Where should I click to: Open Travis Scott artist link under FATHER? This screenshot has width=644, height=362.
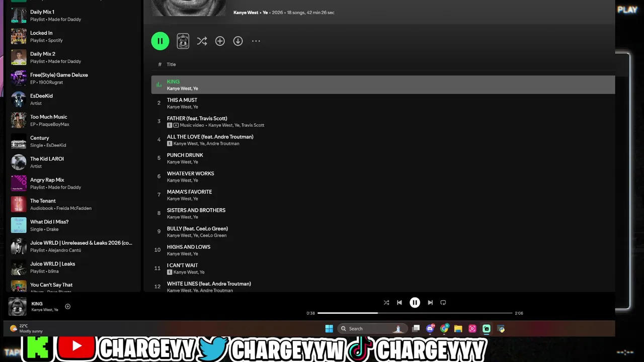253,125
